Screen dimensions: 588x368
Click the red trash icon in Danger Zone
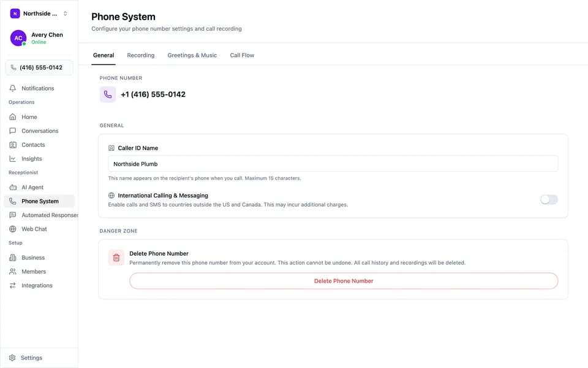116,258
